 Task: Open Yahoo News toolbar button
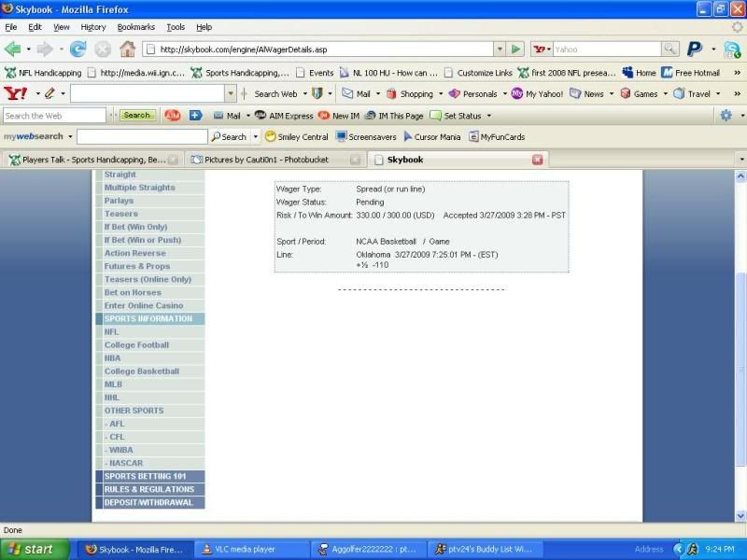pos(587,94)
